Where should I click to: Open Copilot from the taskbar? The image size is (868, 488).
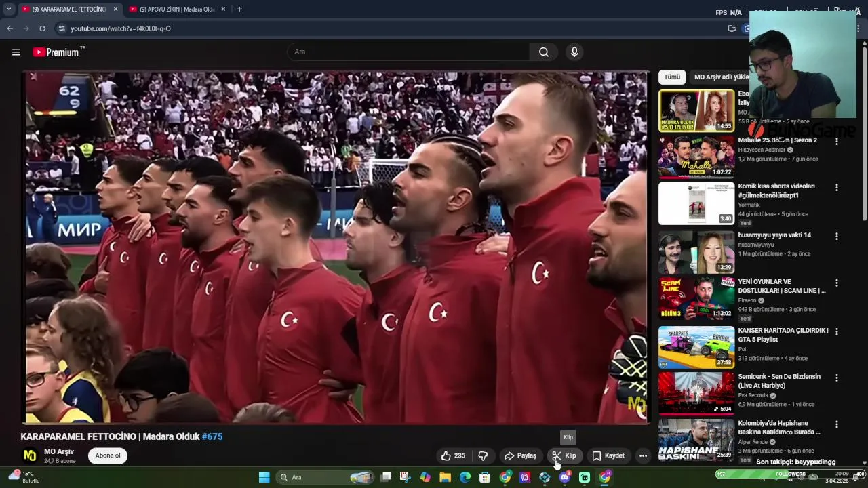pyautogui.click(x=425, y=477)
